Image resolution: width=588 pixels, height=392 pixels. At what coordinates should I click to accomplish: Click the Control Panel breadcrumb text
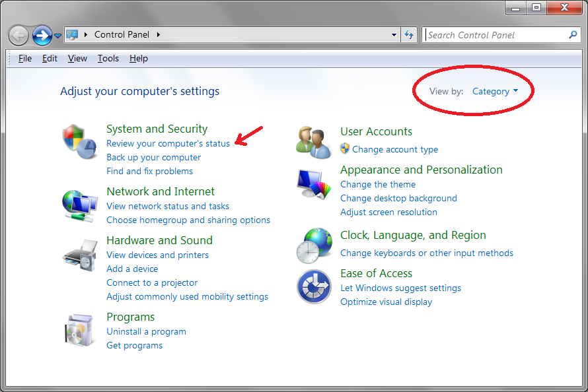click(x=122, y=34)
